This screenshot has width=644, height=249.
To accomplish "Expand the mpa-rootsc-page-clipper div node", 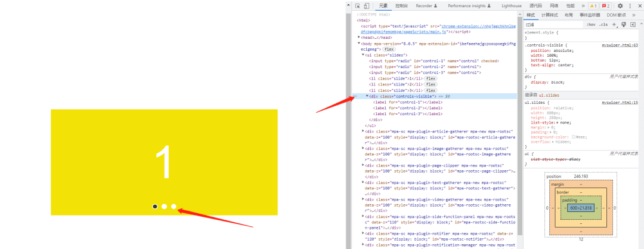I will pyautogui.click(x=363, y=165).
